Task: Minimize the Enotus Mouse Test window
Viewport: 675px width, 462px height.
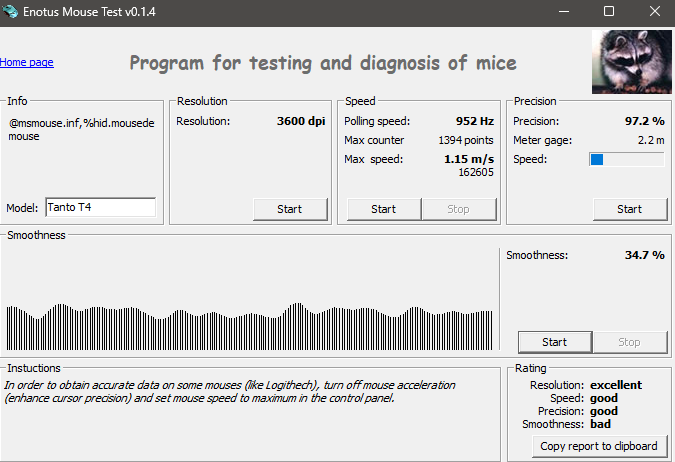Action: pyautogui.click(x=564, y=11)
